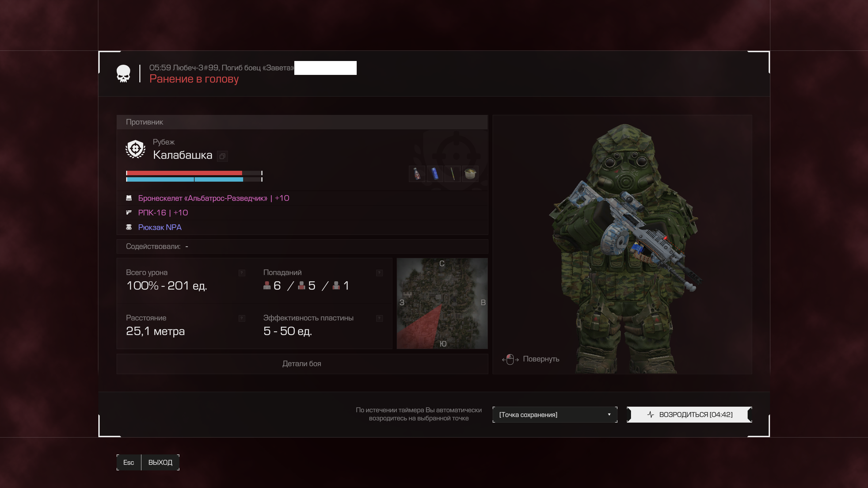This screenshot has width=868, height=488.
Task: Click the bottle consumable icon
Action: click(x=417, y=174)
